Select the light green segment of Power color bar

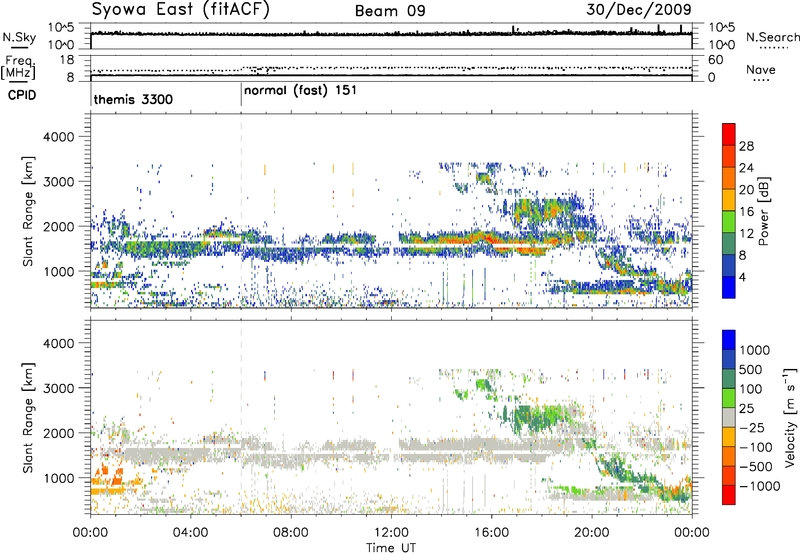729,222
